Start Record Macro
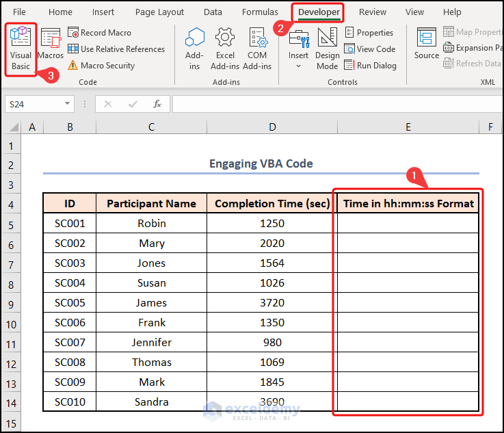This screenshot has height=433, width=504. (100, 32)
